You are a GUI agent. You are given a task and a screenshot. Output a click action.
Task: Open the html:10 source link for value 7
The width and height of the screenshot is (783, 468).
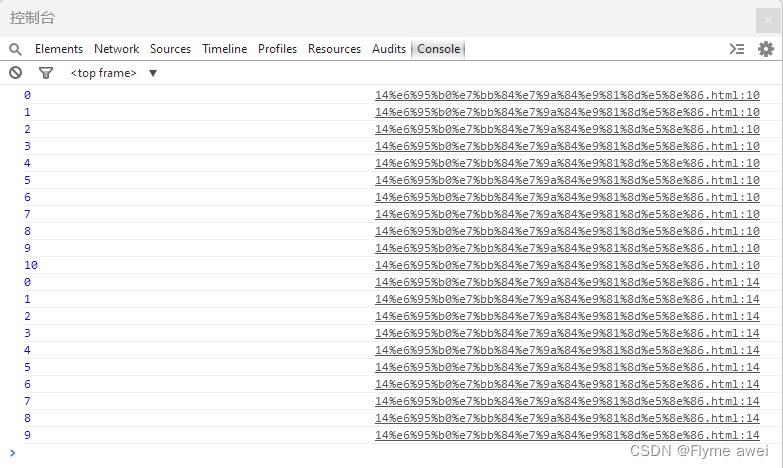[567, 214]
